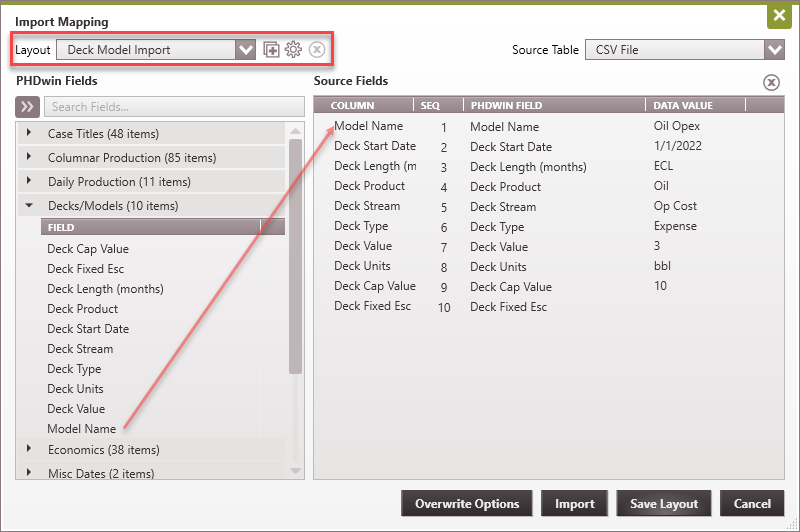Image resolution: width=800 pixels, height=532 pixels.
Task: Open the Layout dropdown arrow
Action: [246, 49]
